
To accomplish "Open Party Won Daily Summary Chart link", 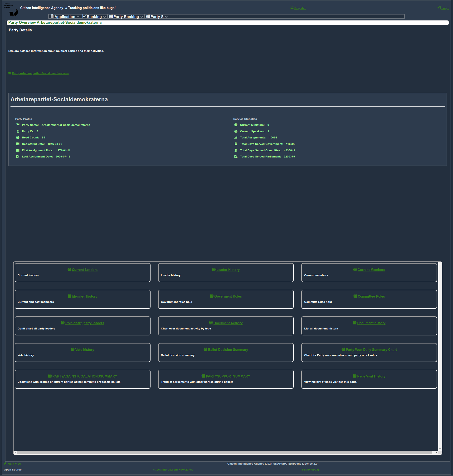I will pos(371,350).
